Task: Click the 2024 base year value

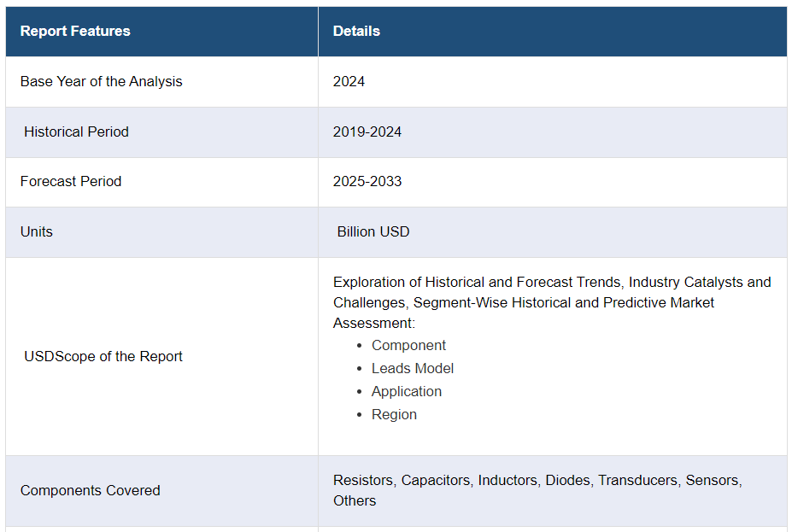Action: coord(349,82)
